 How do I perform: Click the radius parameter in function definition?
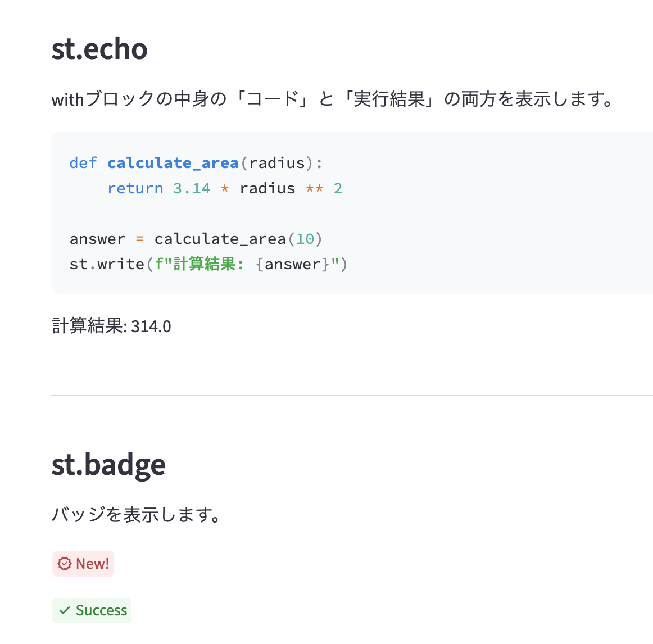pyautogui.click(x=276, y=163)
